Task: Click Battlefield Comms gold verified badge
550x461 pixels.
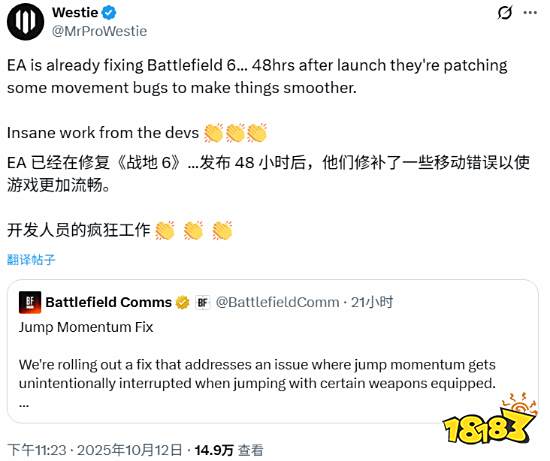Action: [182, 302]
